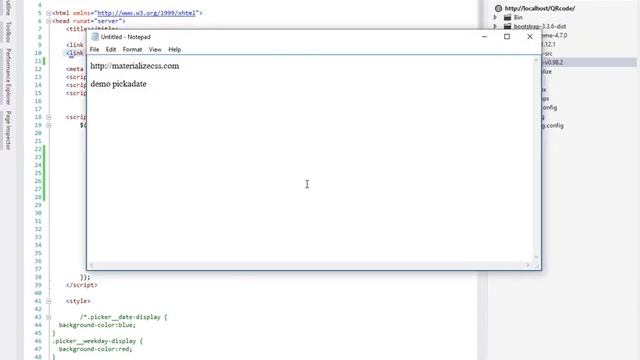Screen dimensions: 640x360
Task: Open the Page Inspector side tab
Action: click(x=8, y=130)
